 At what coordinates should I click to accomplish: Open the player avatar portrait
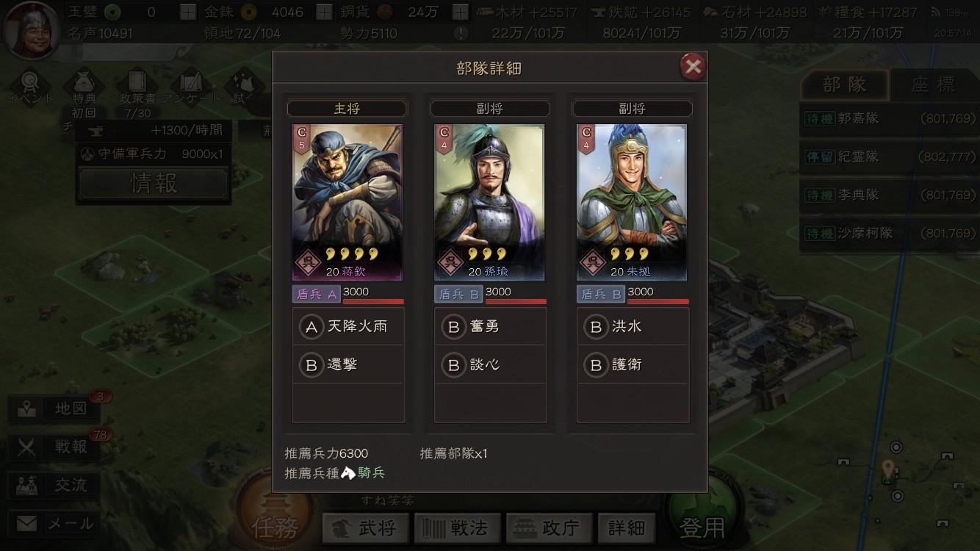(32, 31)
